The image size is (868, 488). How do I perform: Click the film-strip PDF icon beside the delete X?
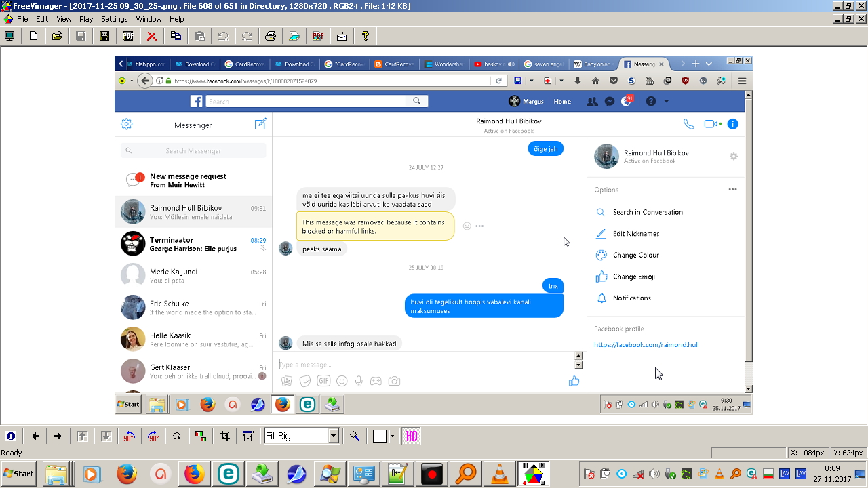coord(128,36)
